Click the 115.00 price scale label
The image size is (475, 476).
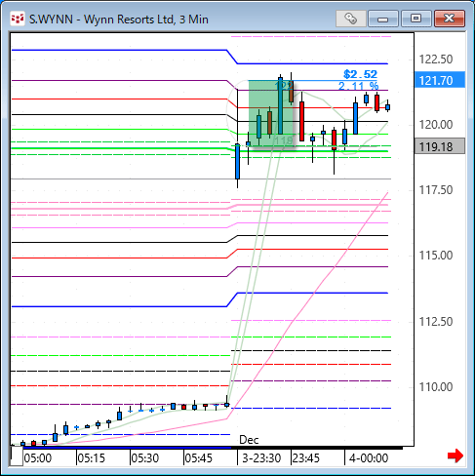436,256
